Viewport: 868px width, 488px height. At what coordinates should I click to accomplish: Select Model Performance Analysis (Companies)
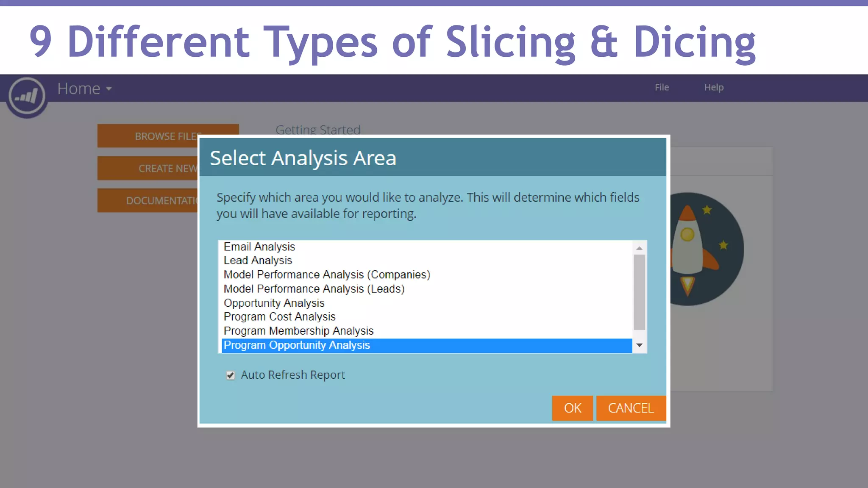tap(427, 274)
